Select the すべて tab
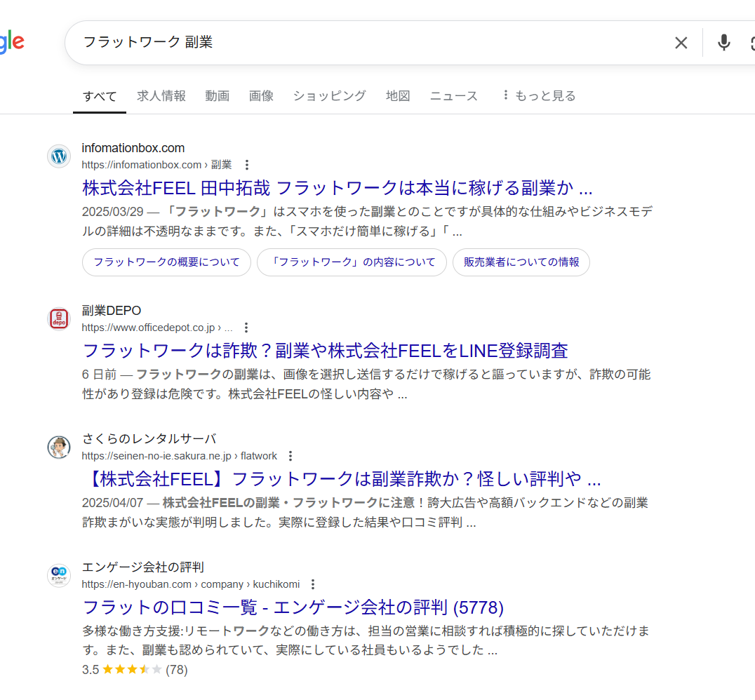The image size is (755, 700). (100, 96)
